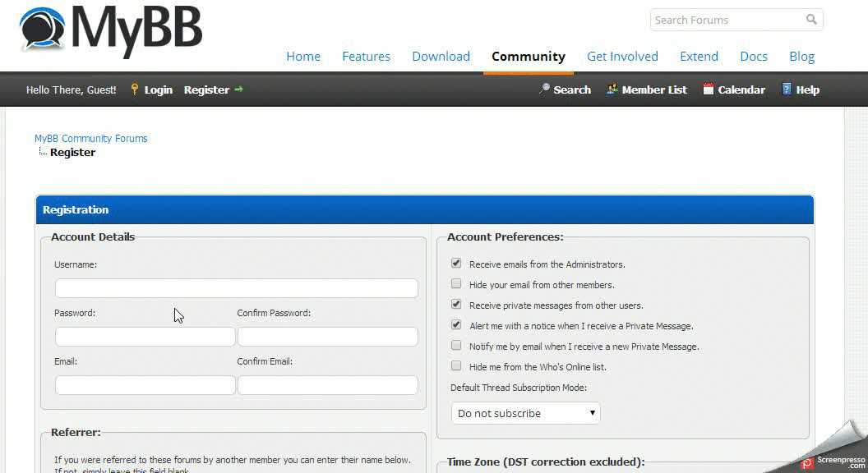
Task: Select the Community tab
Action: click(x=529, y=57)
